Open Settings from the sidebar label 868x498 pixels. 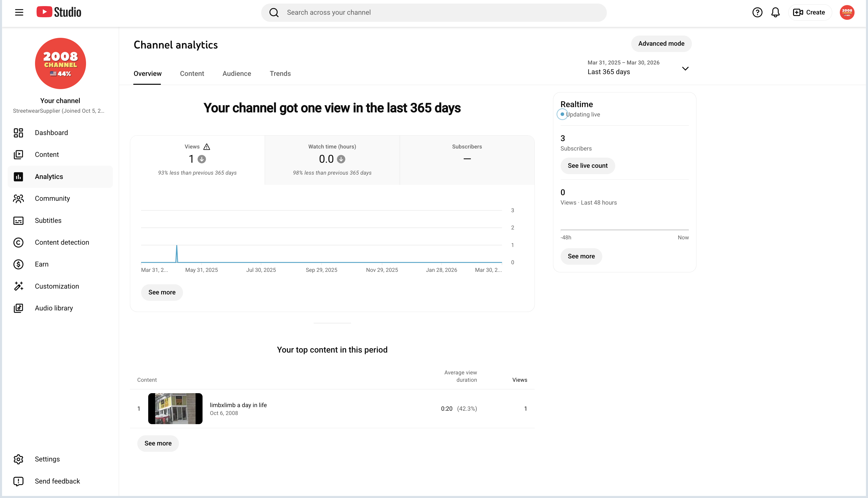(x=47, y=459)
